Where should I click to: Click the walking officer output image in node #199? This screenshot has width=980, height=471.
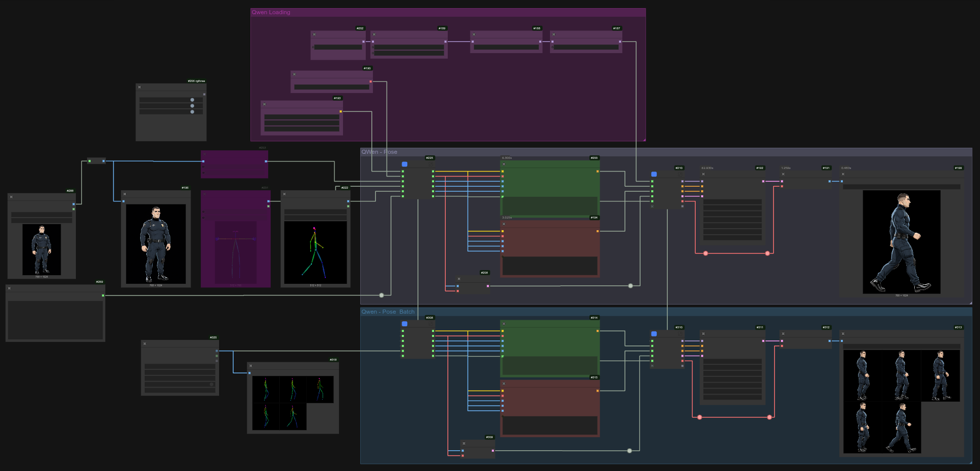pos(901,242)
